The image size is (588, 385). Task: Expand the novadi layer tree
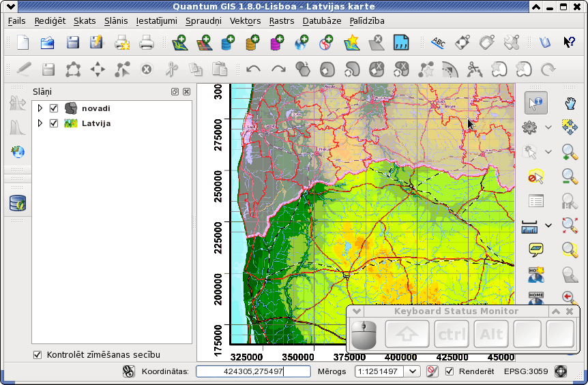(40, 108)
